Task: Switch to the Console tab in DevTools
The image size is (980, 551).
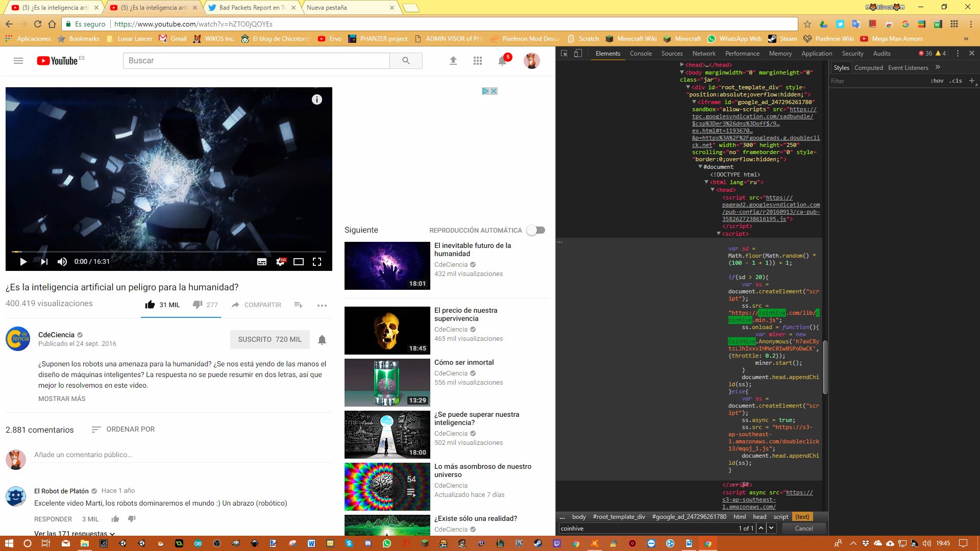Action: click(x=641, y=53)
